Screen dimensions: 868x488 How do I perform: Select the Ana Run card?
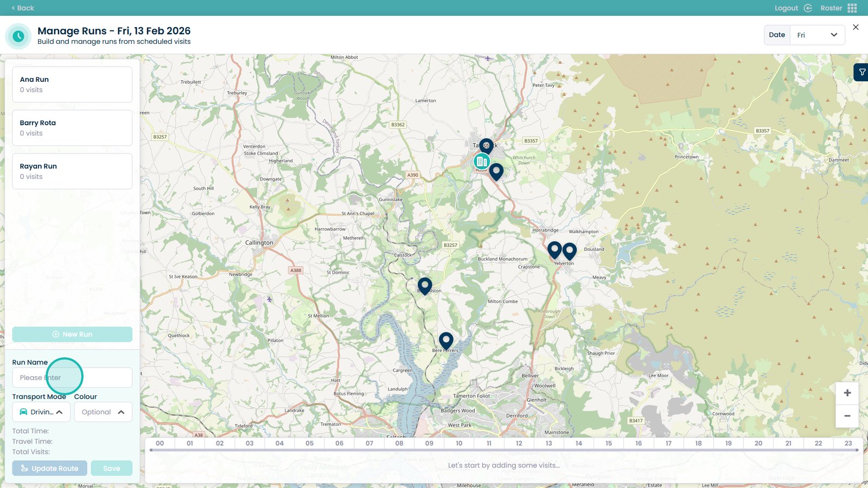click(72, 85)
